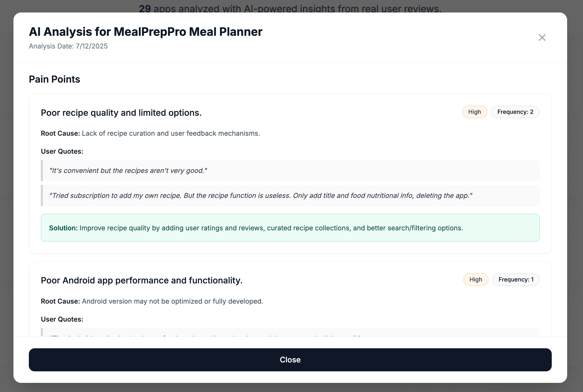
Task: Click the "Poor recipe quality and limited options" title
Action: tap(121, 113)
